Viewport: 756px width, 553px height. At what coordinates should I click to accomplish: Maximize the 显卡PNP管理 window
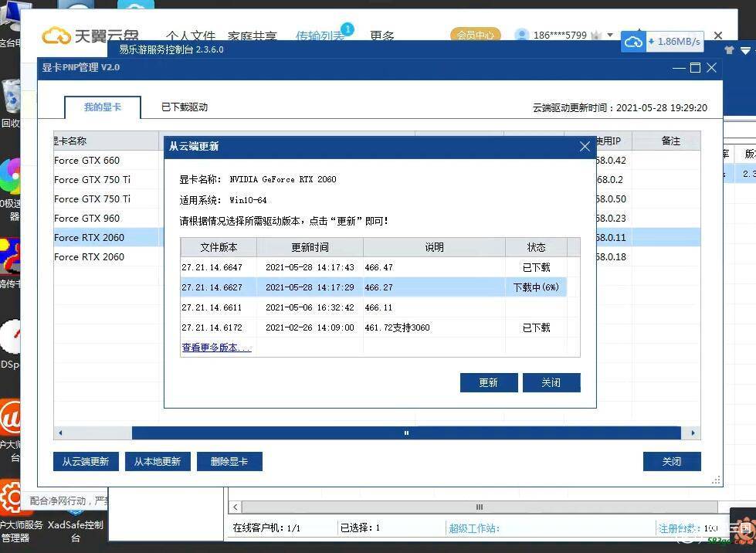(x=695, y=67)
